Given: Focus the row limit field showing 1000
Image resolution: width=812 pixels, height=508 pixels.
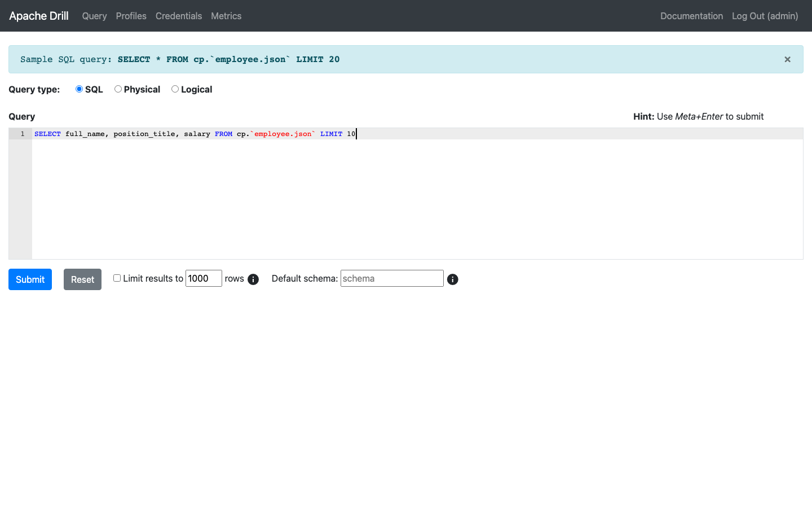Looking at the screenshot, I should pyautogui.click(x=204, y=278).
